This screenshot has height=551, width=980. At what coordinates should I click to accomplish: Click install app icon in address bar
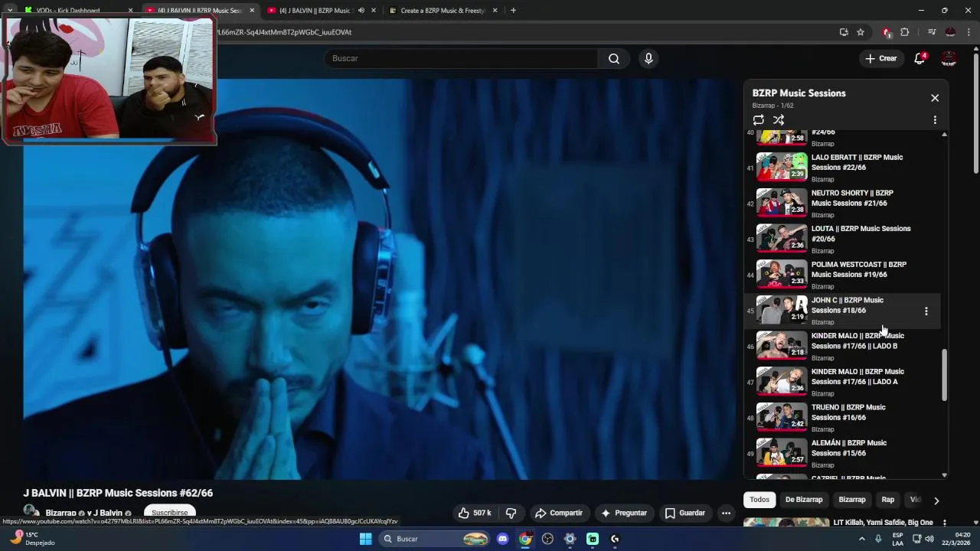pos(844,32)
